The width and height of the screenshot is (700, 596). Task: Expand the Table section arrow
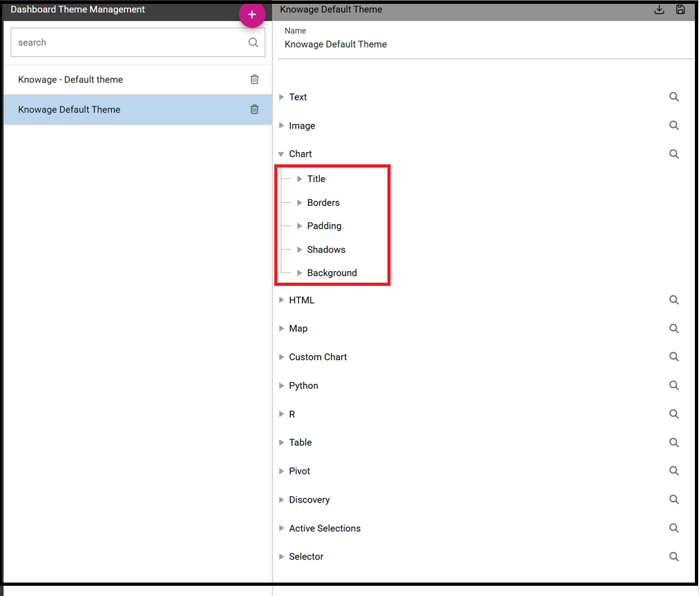281,443
